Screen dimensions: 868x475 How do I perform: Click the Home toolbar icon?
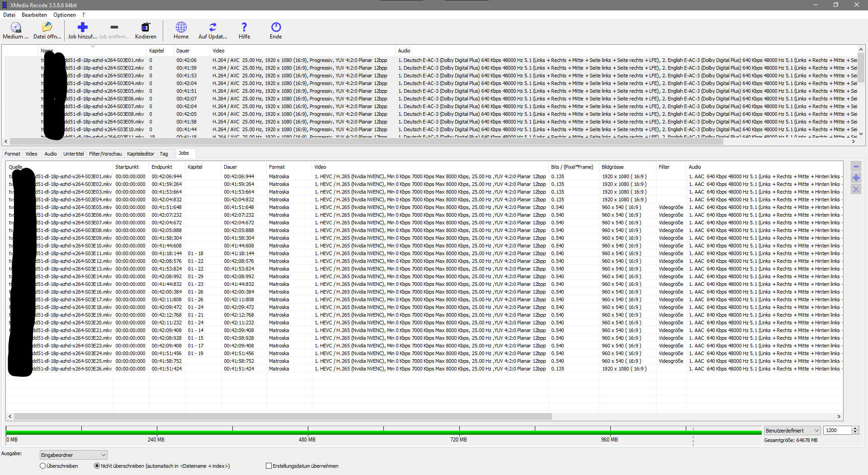(x=181, y=30)
